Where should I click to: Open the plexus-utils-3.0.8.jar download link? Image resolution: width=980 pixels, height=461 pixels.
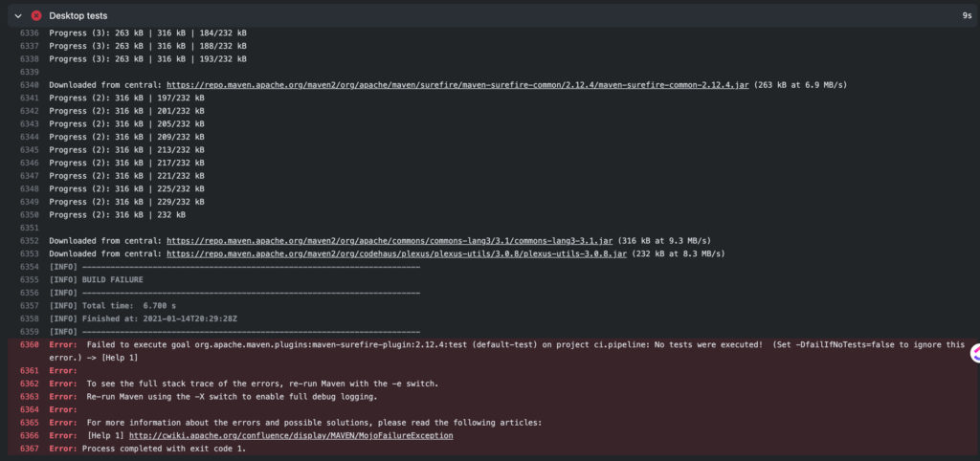coord(397,254)
